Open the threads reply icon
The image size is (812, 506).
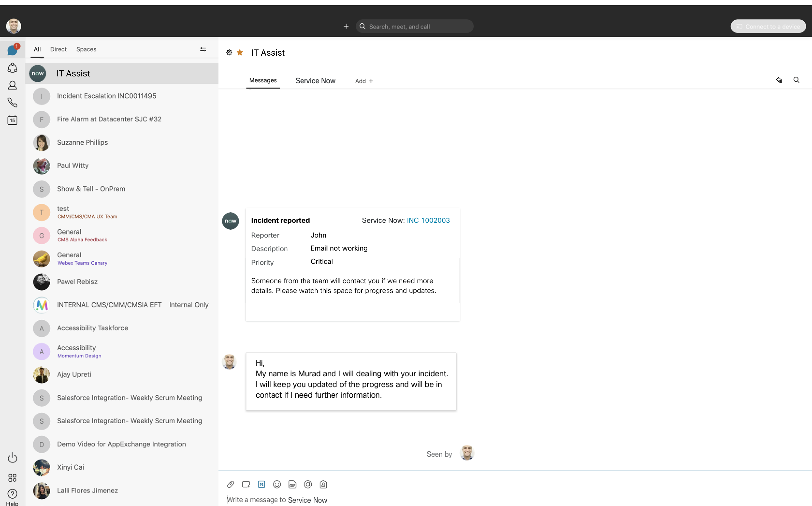tap(779, 80)
